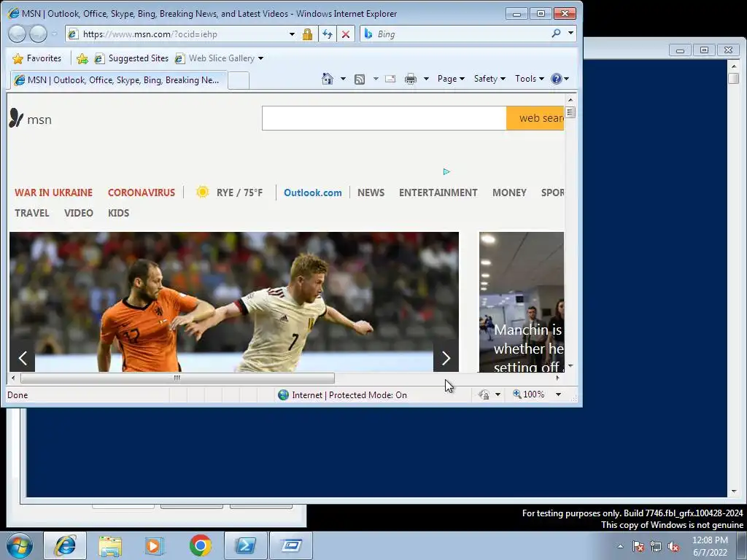The width and height of the screenshot is (747, 560).
Task: Open the MONEY section link
Action: point(509,192)
